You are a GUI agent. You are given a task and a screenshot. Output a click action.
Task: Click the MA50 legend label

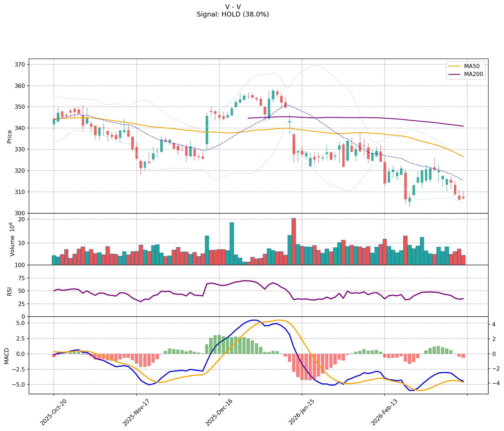472,66
